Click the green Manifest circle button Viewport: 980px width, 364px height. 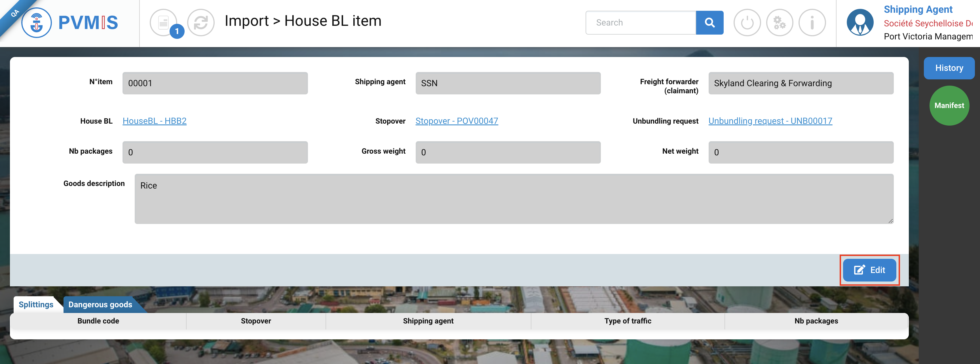949,106
